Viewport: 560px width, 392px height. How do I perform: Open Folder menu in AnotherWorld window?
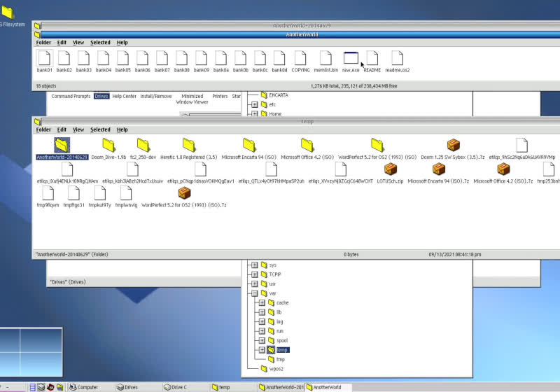click(43, 43)
